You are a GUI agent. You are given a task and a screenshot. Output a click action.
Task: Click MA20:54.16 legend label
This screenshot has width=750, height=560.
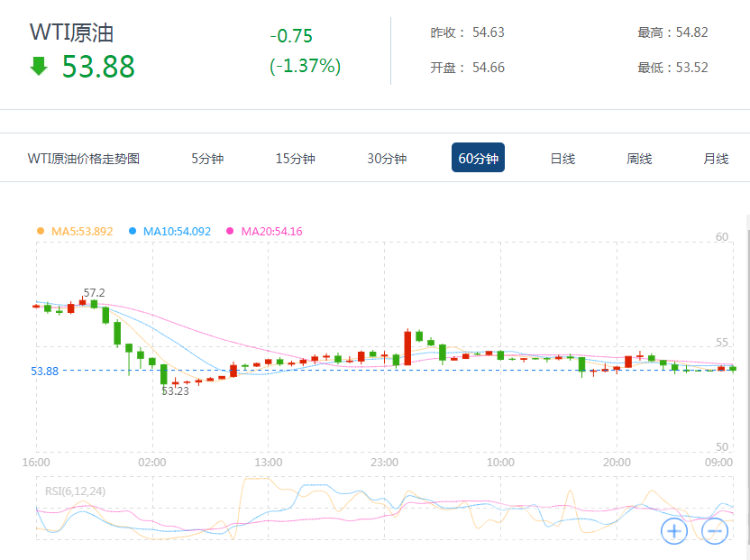[271, 231]
